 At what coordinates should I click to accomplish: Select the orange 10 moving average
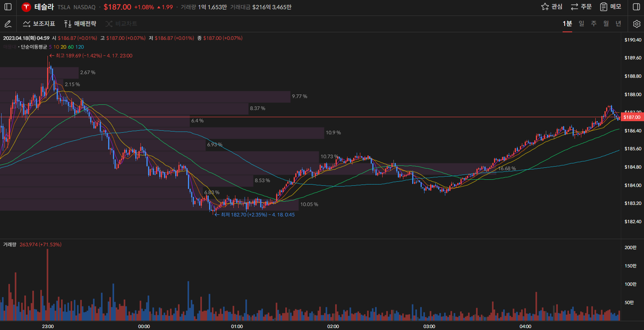[x=56, y=47]
